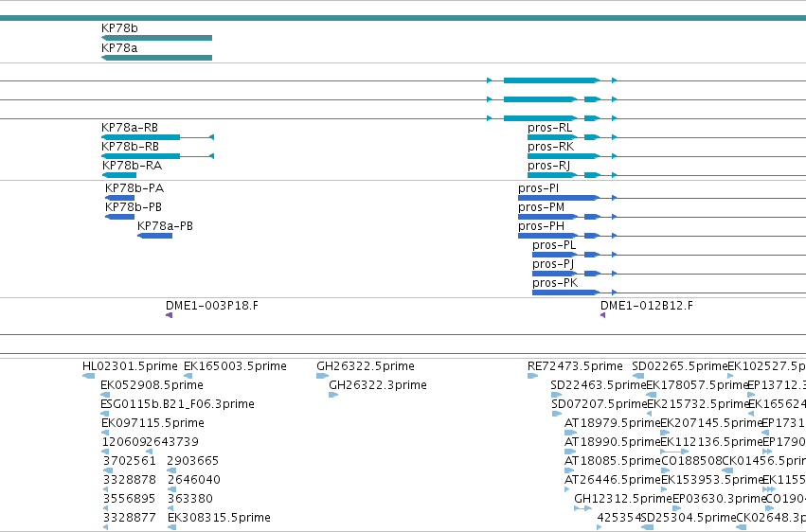Select EST EK052908.5prime
This screenshot has height=532, width=806.
point(105,395)
